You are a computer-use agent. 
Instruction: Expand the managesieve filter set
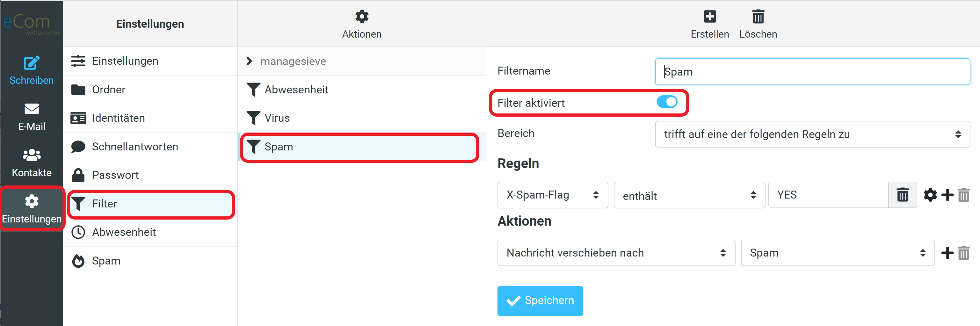250,61
